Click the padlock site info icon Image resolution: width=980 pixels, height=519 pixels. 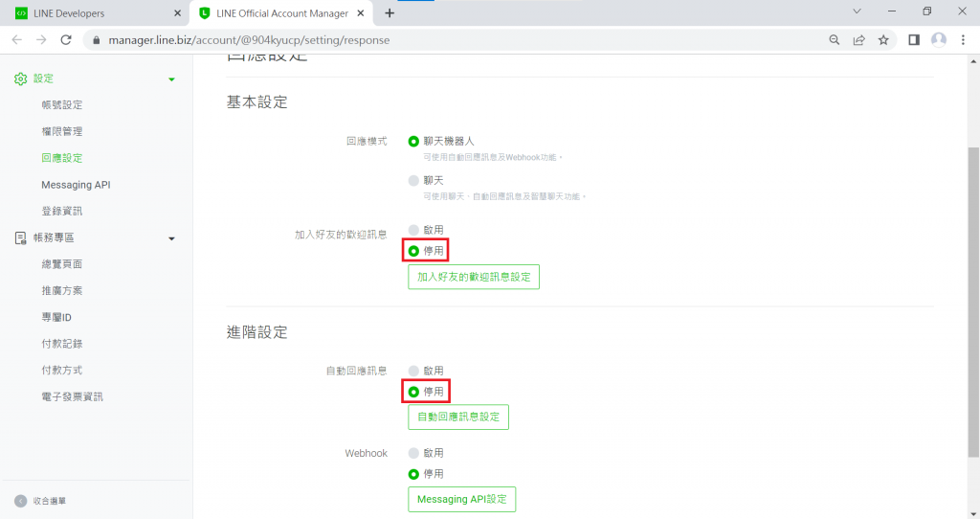(x=96, y=40)
